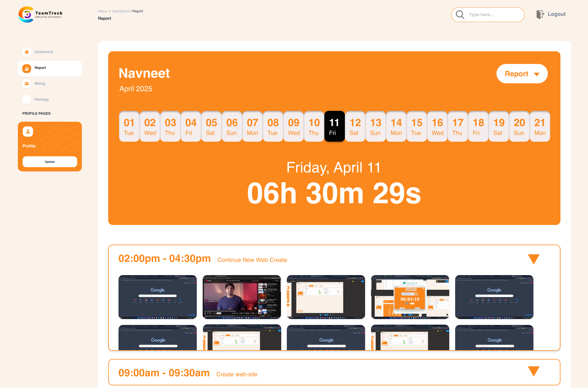Click the Logout text link

click(x=557, y=14)
